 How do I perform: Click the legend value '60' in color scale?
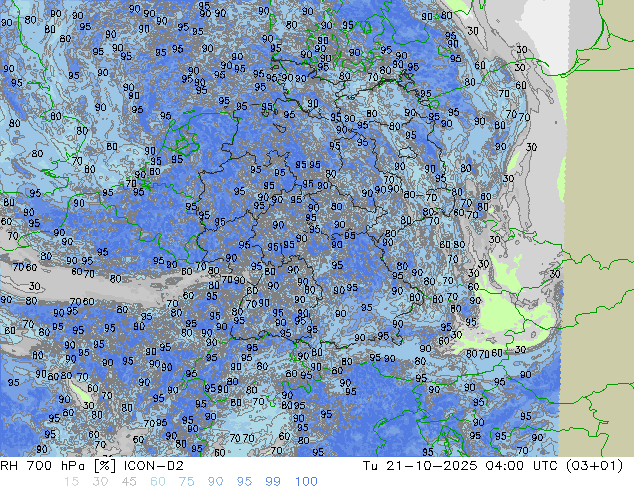[x=158, y=482]
